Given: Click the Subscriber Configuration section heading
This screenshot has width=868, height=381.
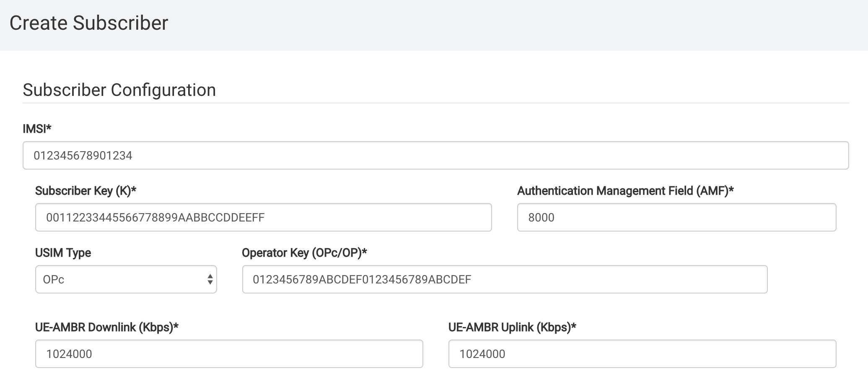Looking at the screenshot, I should point(119,90).
